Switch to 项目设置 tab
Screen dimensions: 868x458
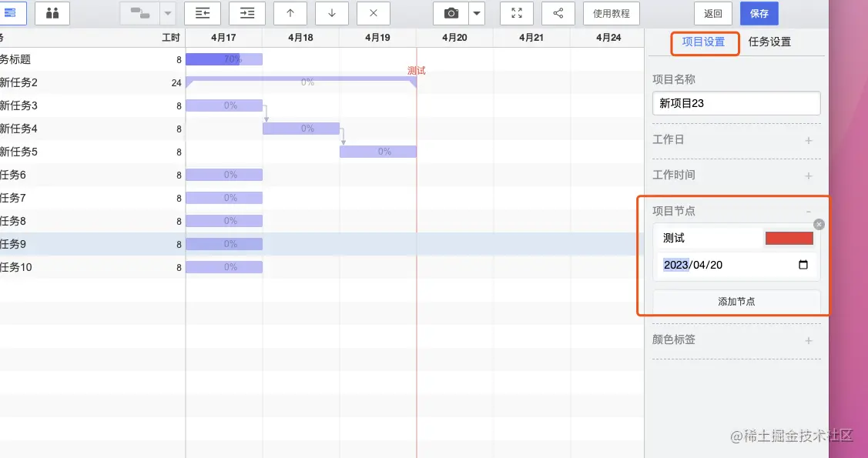(703, 42)
